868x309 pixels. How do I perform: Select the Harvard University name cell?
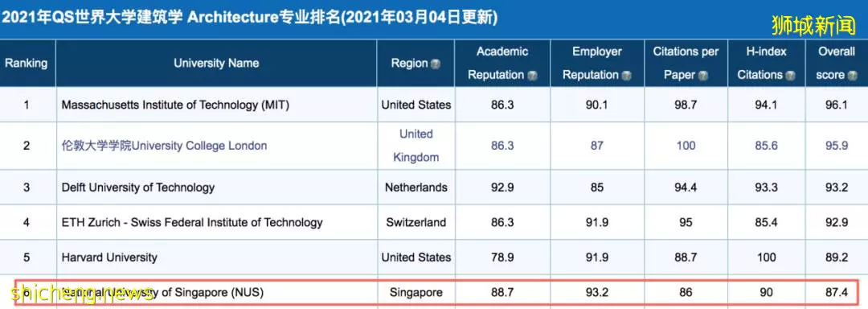point(109,257)
